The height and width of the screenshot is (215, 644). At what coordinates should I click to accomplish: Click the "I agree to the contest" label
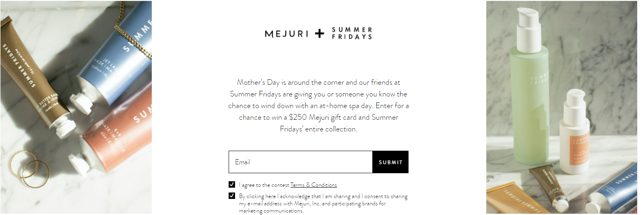pos(264,185)
